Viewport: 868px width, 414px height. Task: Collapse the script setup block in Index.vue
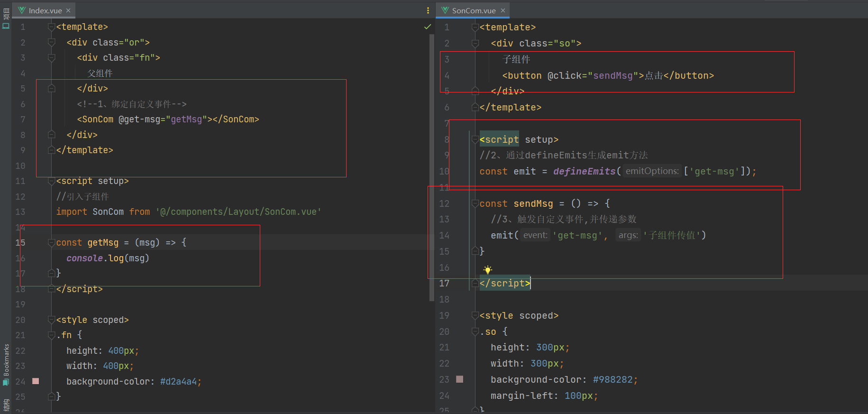pos(52,181)
